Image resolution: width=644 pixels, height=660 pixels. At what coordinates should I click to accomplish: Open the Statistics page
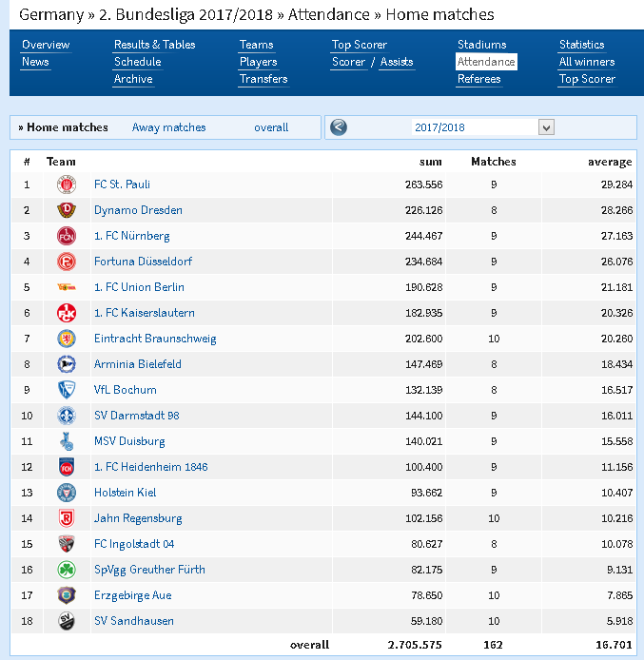pos(582,45)
